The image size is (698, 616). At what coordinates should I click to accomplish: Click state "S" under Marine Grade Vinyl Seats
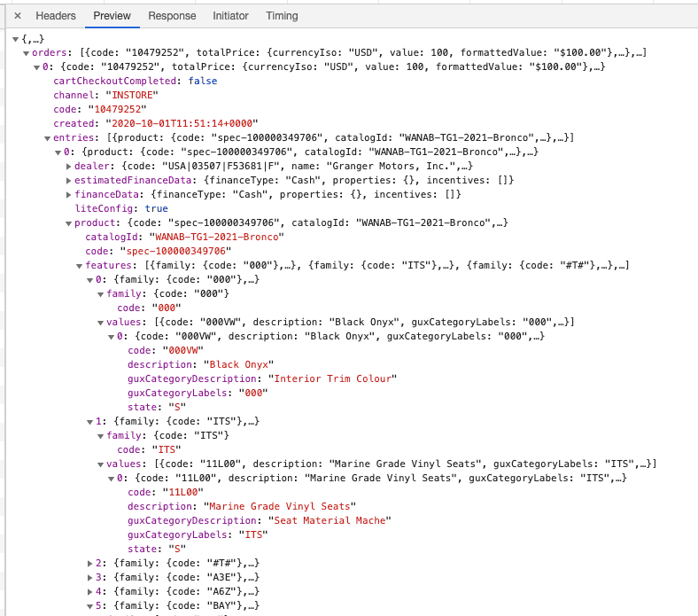[x=177, y=550]
